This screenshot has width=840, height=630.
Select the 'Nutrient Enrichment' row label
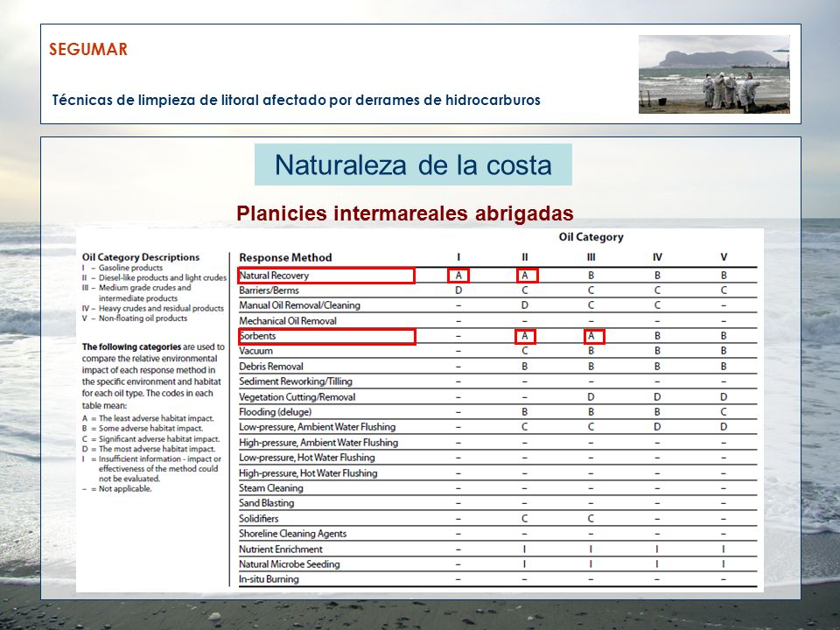coord(281,549)
